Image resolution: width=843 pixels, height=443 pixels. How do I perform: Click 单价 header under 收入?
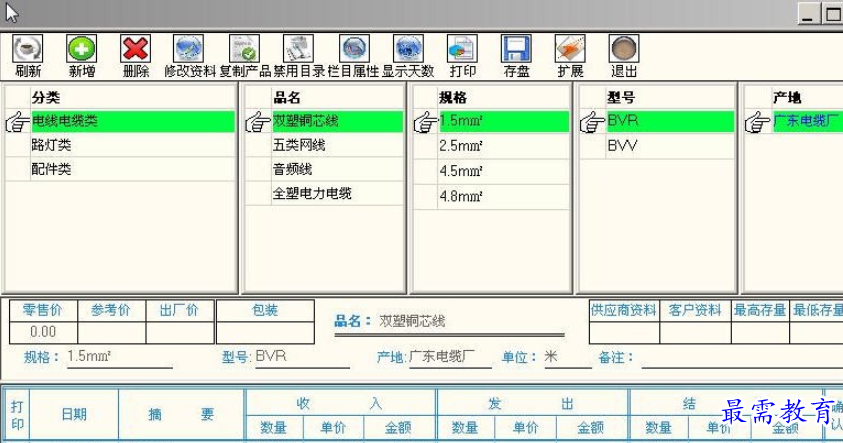click(x=333, y=428)
